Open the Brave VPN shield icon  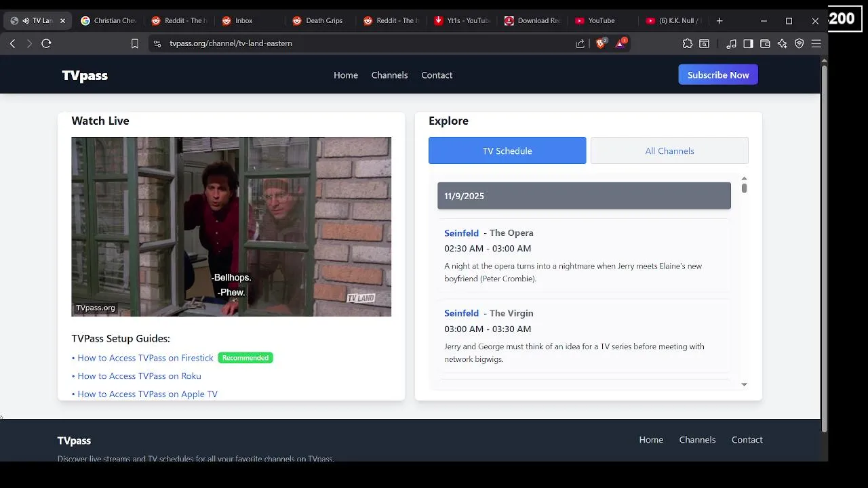(799, 43)
